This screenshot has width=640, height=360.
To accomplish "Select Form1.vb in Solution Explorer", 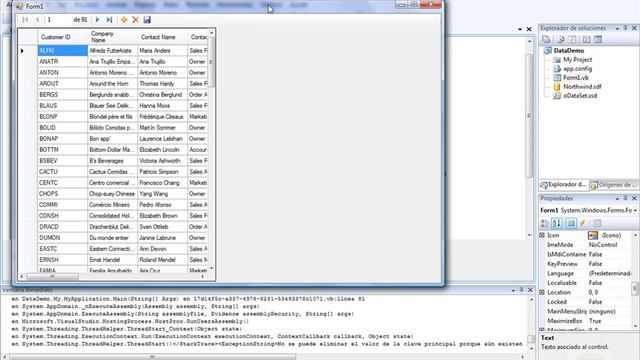I will [x=576, y=78].
